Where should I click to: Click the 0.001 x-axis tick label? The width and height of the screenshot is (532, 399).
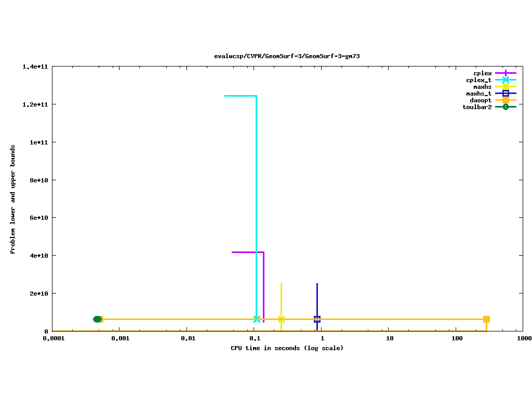tap(120, 338)
